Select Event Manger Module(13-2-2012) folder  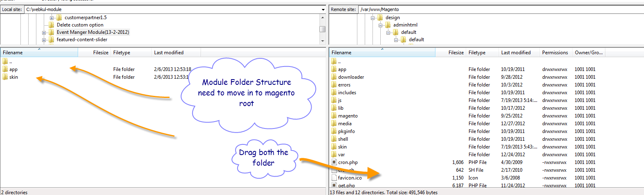[x=93, y=32]
